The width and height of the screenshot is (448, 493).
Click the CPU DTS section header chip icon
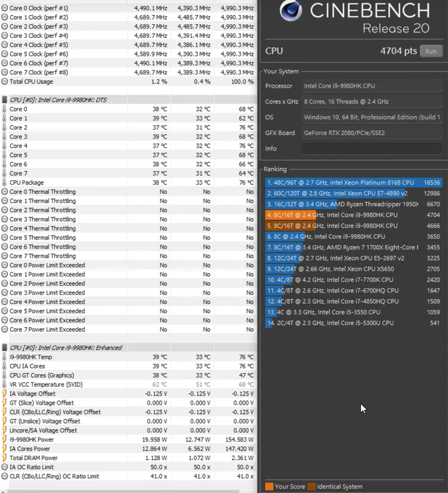pos(4,99)
